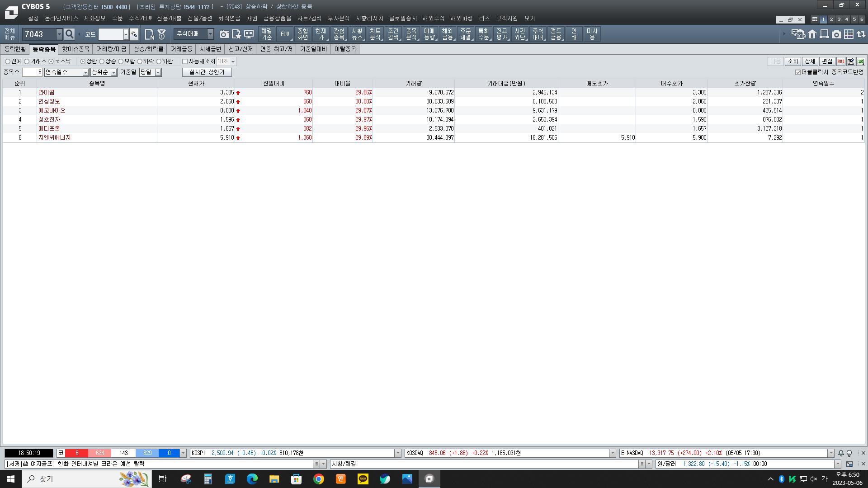Expand the 코드 input dropdown arrow
This screenshot has width=868, height=488.
pos(126,34)
